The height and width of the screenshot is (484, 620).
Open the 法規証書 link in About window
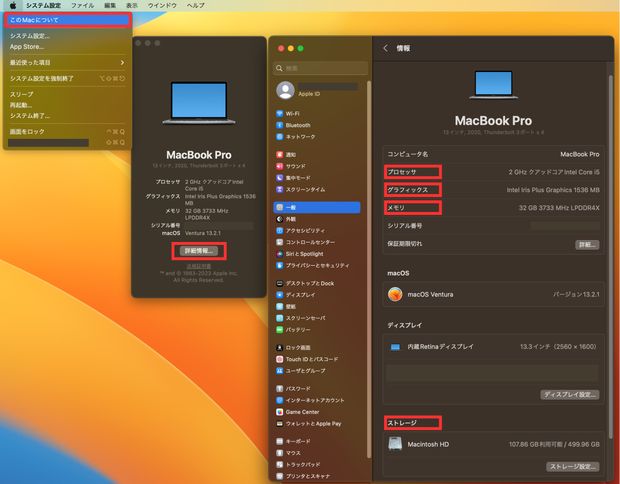click(199, 266)
